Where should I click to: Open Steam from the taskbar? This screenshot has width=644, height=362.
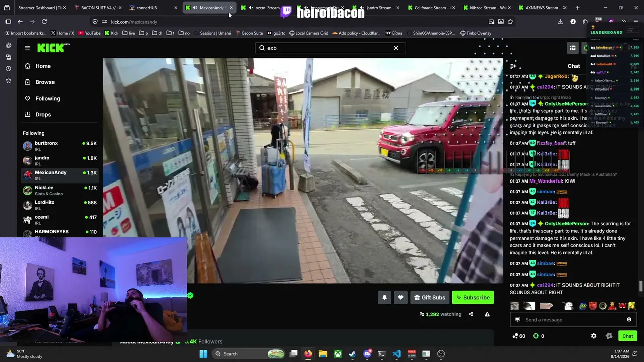(352, 354)
